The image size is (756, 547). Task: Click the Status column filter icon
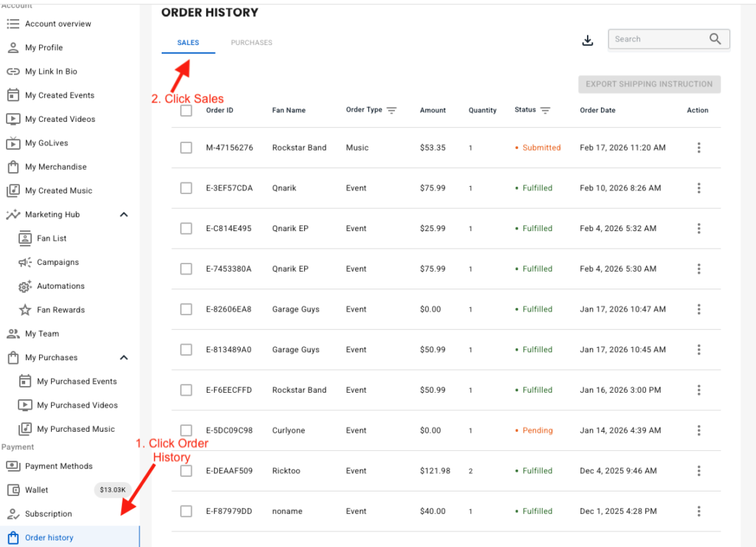(x=545, y=111)
